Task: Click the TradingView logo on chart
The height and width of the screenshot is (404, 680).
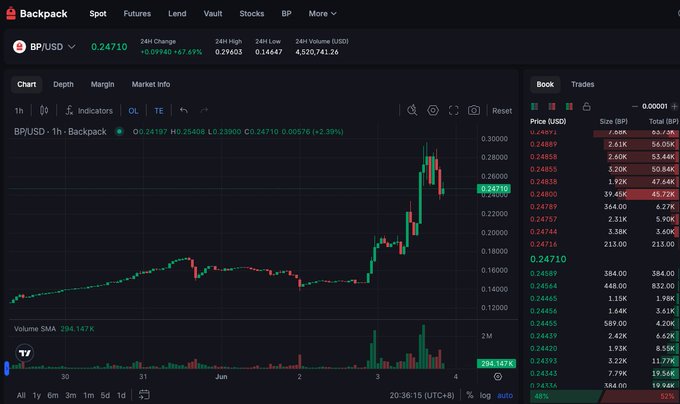Action: tap(25, 353)
